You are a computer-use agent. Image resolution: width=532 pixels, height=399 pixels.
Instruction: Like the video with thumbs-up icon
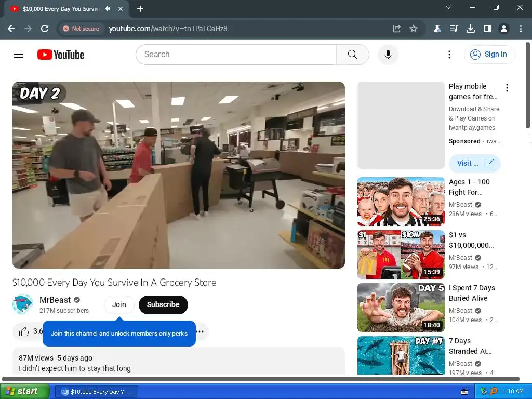click(x=24, y=331)
